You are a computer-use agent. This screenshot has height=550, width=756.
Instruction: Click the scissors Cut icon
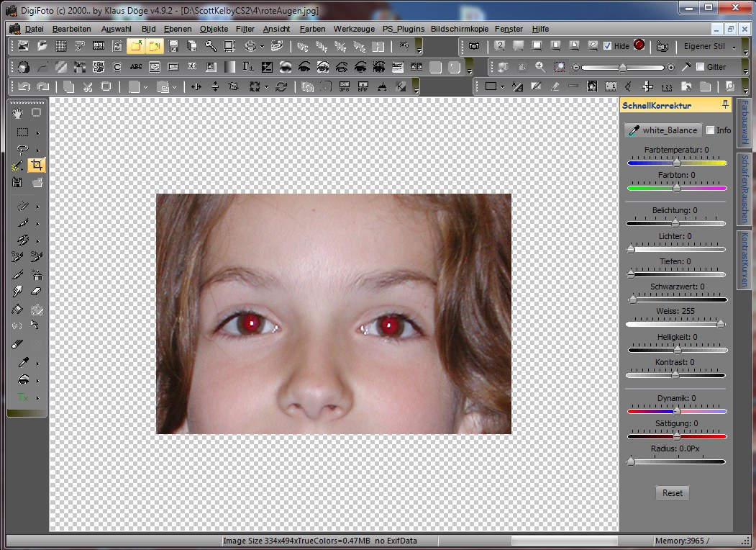tap(87, 86)
